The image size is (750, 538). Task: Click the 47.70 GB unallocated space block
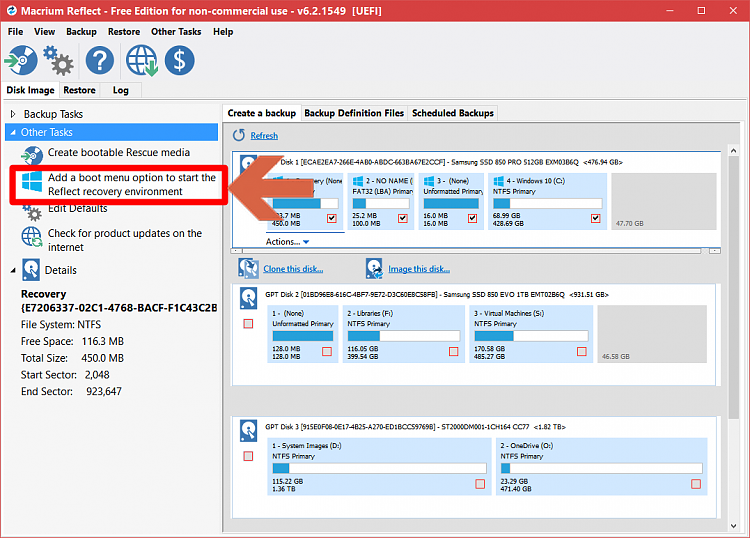coord(664,201)
